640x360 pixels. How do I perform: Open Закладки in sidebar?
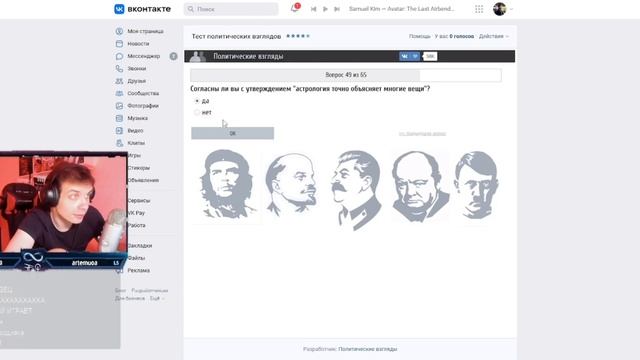tap(140, 246)
